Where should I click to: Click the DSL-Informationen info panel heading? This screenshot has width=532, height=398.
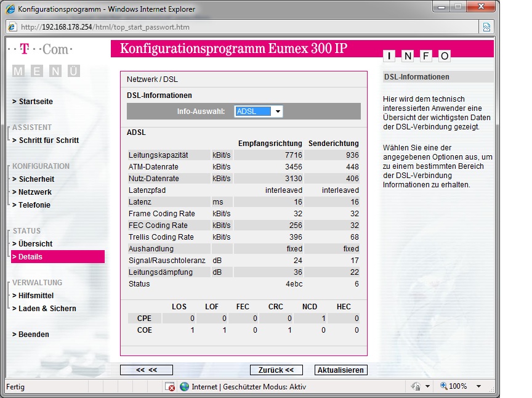pyautogui.click(x=417, y=77)
